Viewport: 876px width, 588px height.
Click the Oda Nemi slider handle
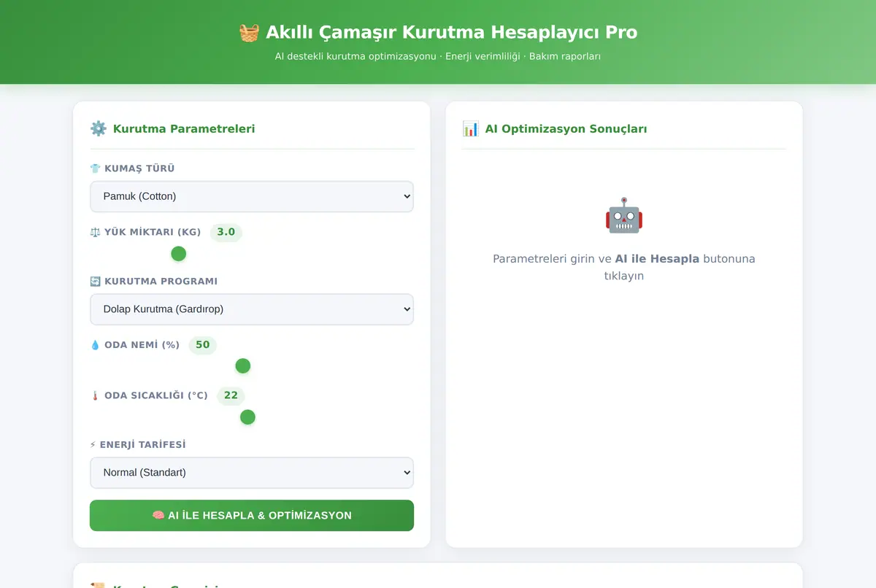(243, 366)
